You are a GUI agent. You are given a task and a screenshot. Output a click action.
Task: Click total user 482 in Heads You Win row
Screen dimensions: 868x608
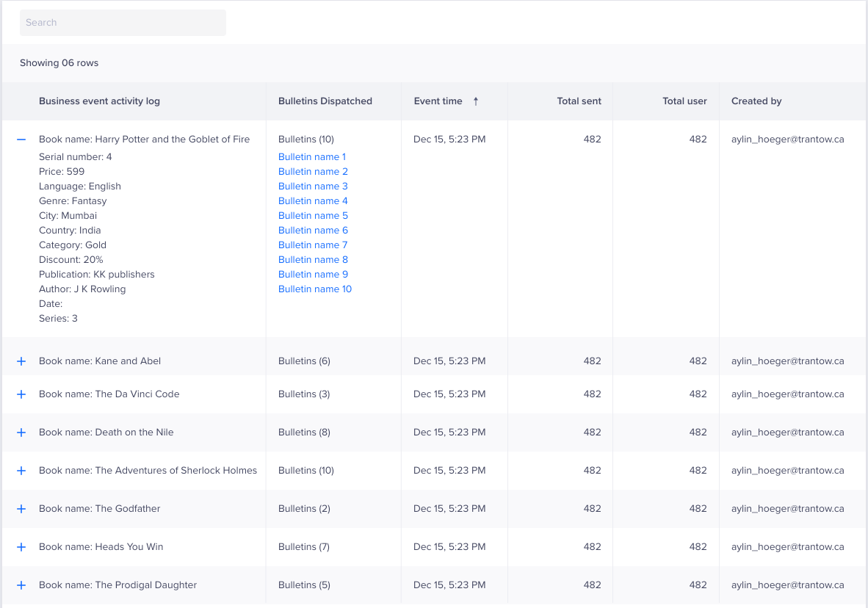698,547
